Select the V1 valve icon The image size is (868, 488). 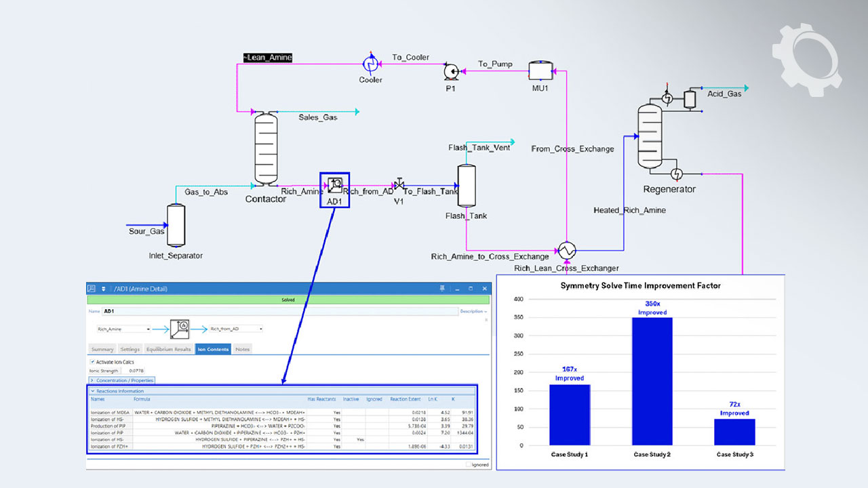(399, 184)
